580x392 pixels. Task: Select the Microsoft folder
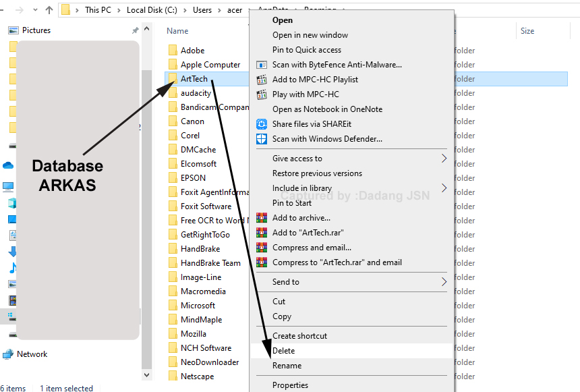click(198, 306)
